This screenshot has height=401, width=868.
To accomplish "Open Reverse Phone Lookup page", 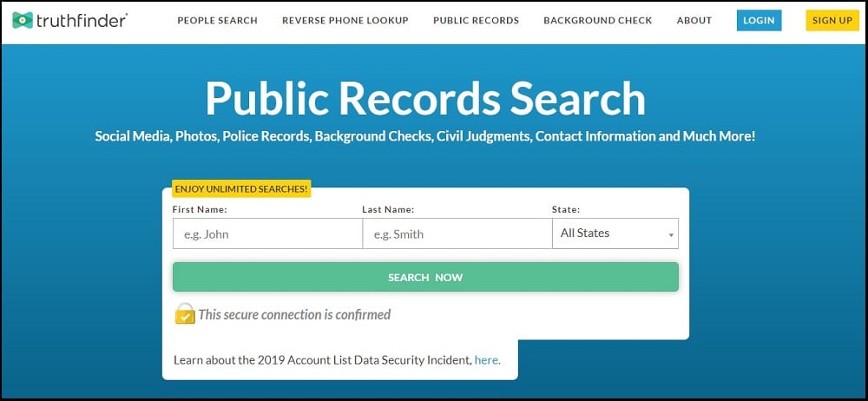I will coord(345,21).
